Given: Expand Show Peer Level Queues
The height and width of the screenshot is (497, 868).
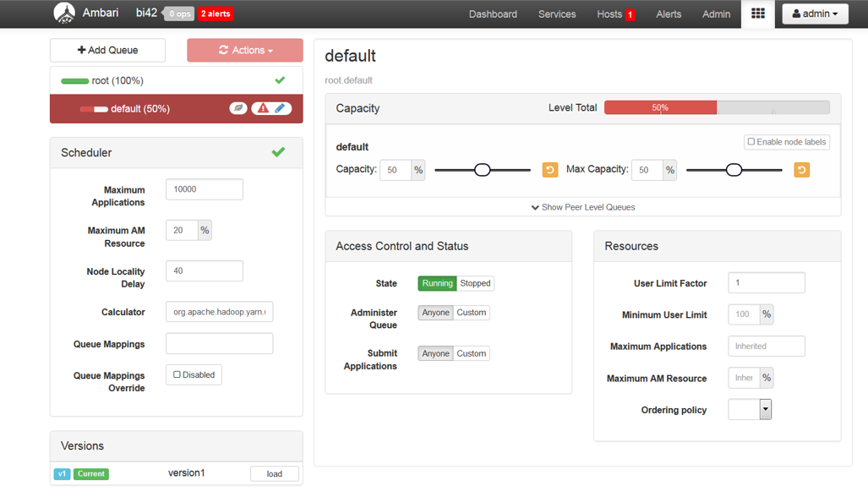Looking at the screenshot, I should [x=583, y=207].
